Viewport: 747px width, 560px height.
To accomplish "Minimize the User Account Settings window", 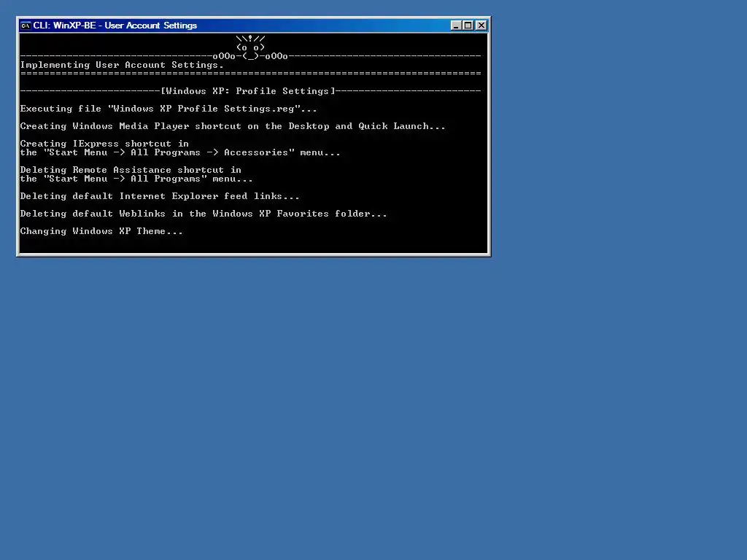I will [x=456, y=26].
